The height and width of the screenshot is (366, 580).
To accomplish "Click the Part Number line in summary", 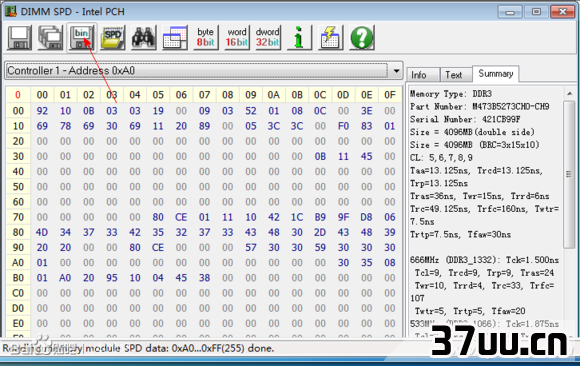I will 480,107.
